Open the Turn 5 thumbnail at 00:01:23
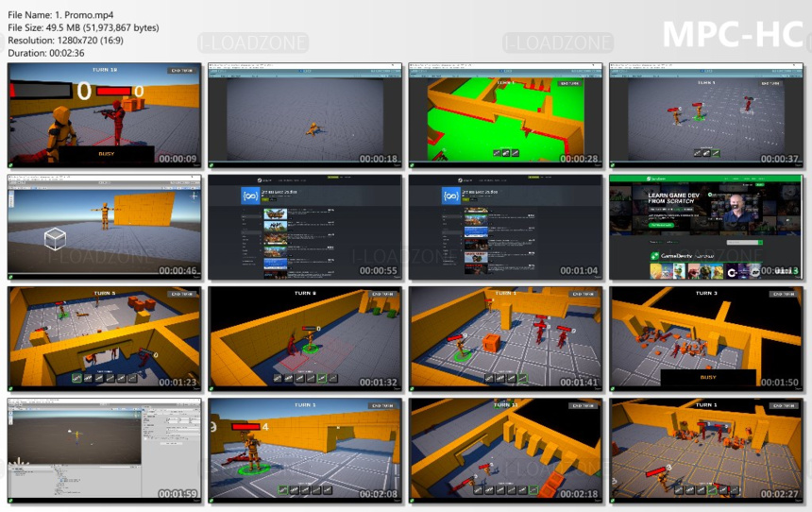The width and height of the screenshot is (812, 512). tap(104, 339)
